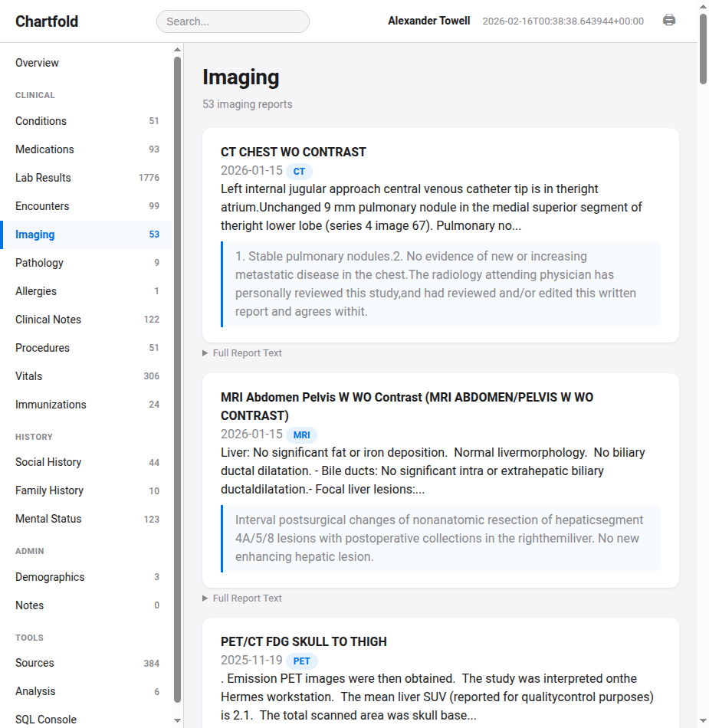Open CT CHEST WO CONTRAST report title

coord(293,152)
